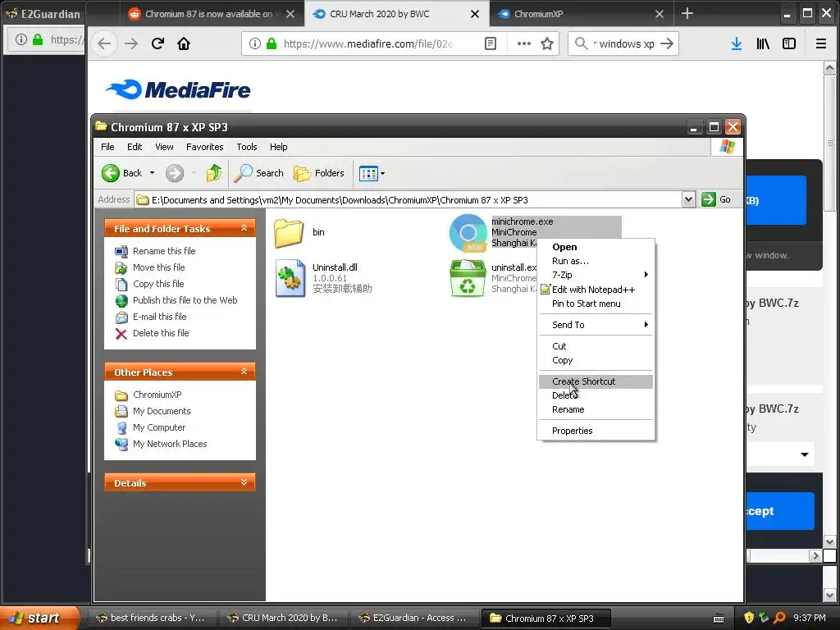Open ChromiumXP in Other Places

[x=157, y=395]
